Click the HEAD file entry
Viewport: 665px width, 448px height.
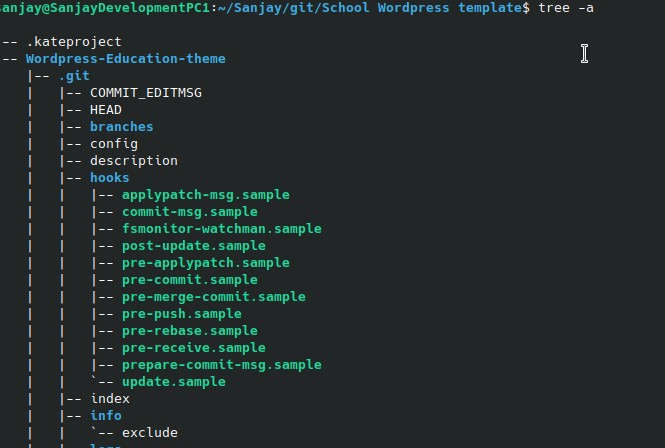(106, 110)
